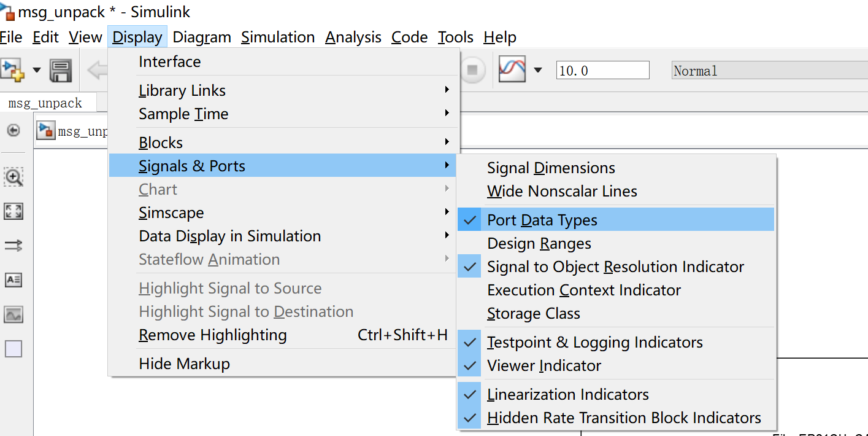Open the Code menu
This screenshot has width=868, height=436.
[409, 37]
